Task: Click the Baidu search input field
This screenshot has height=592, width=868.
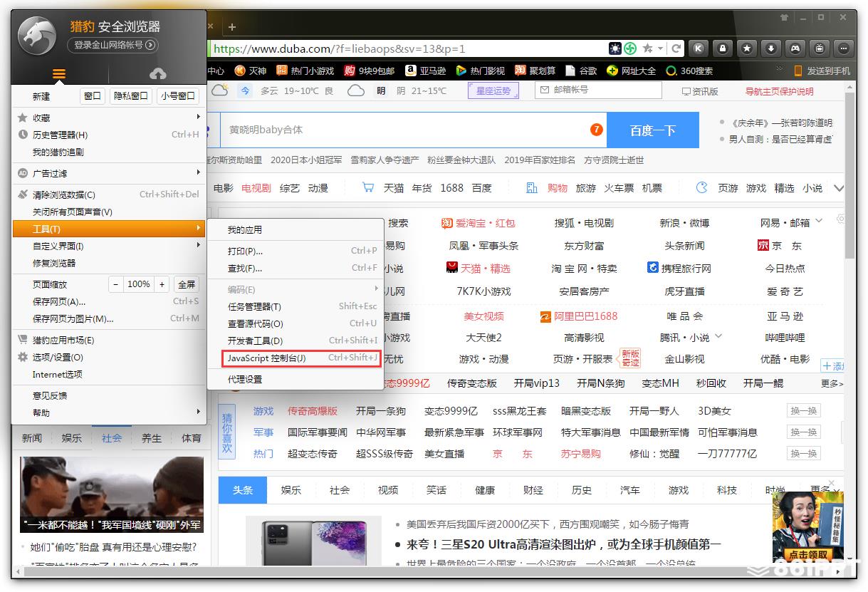Action: 413,130
